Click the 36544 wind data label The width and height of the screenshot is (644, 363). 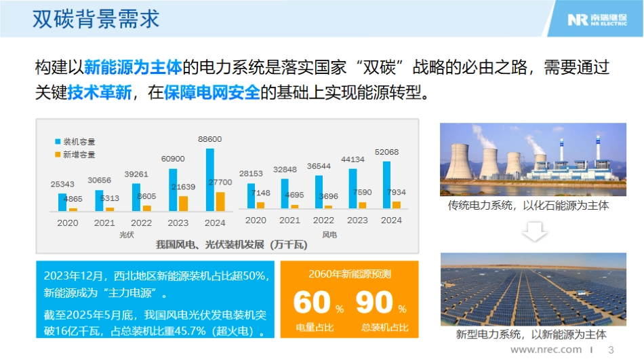click(319, 166)
